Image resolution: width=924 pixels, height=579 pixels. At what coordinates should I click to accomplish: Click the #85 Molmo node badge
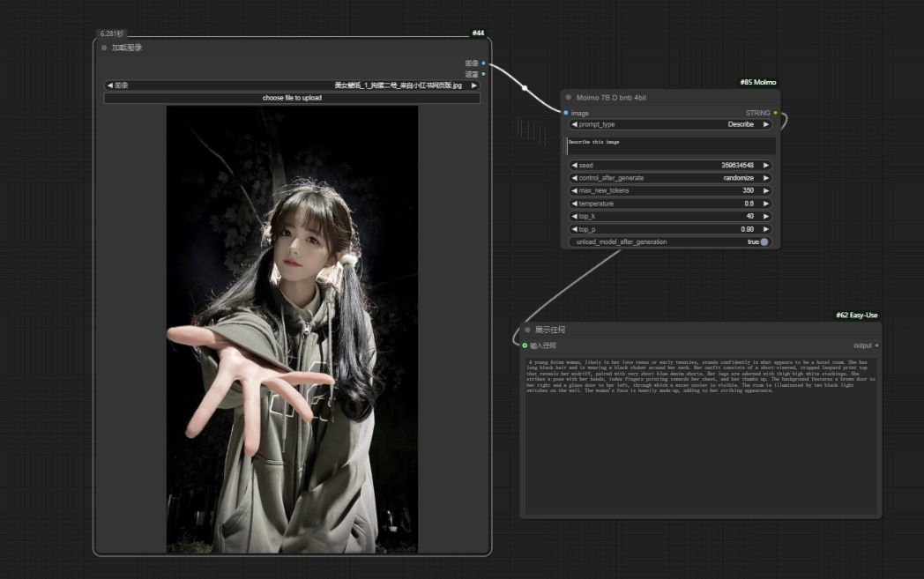tap(758, 82)
